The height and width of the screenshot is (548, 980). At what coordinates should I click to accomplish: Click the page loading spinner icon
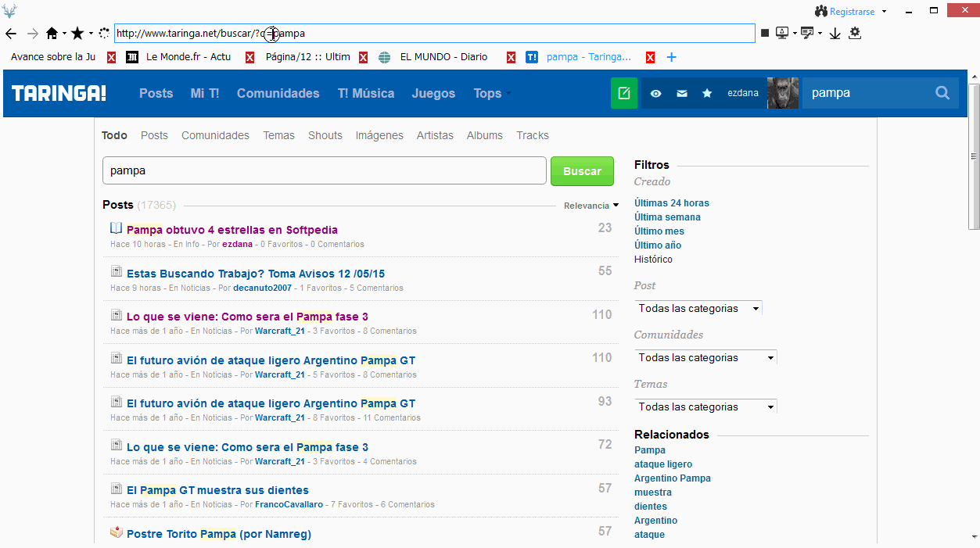click(x=104, y=34)
